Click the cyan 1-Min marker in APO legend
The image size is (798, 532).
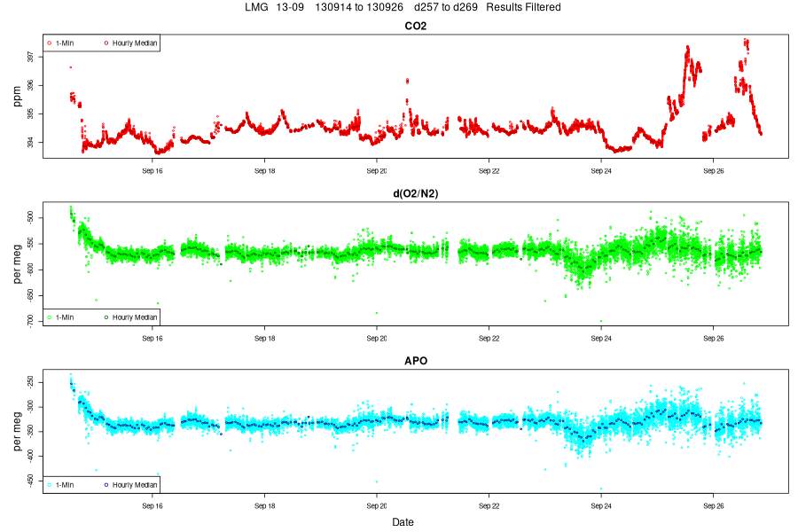(x=50, y=485)
